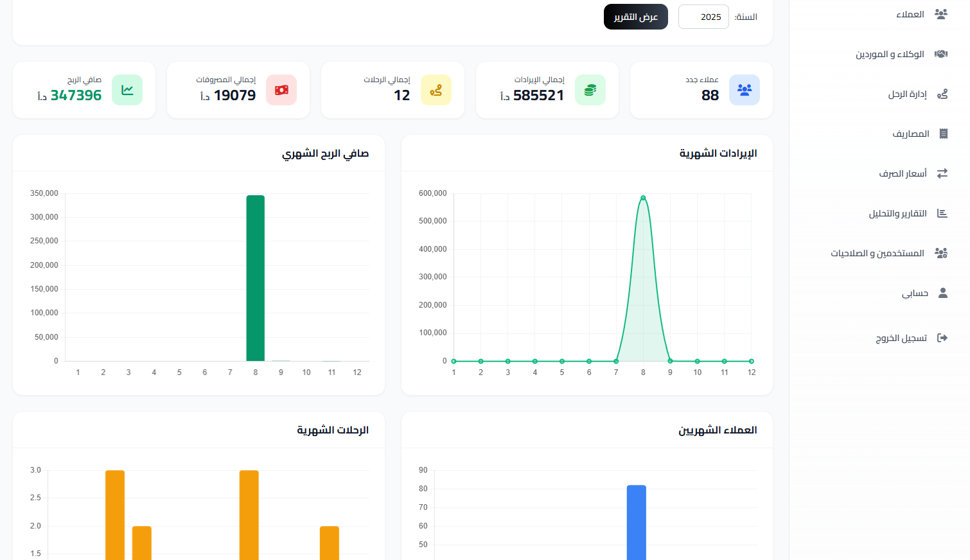Click the logout arrow icon
Viewport: 970px width, 560px height.
942,338
